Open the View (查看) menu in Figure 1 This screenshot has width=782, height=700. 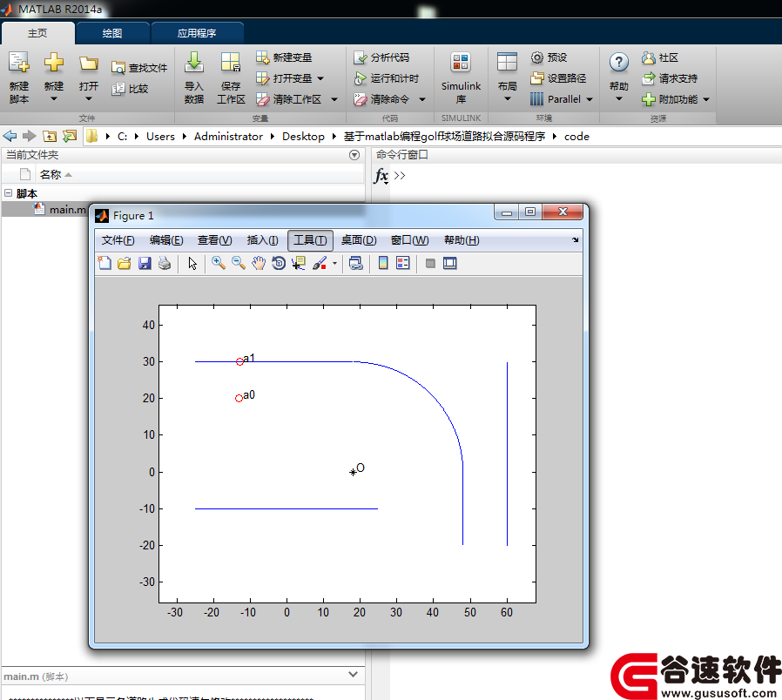[214, 240]
